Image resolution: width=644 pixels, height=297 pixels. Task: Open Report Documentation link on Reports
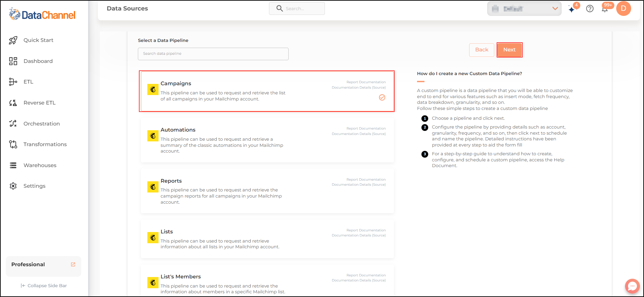[x=366, y=180]
